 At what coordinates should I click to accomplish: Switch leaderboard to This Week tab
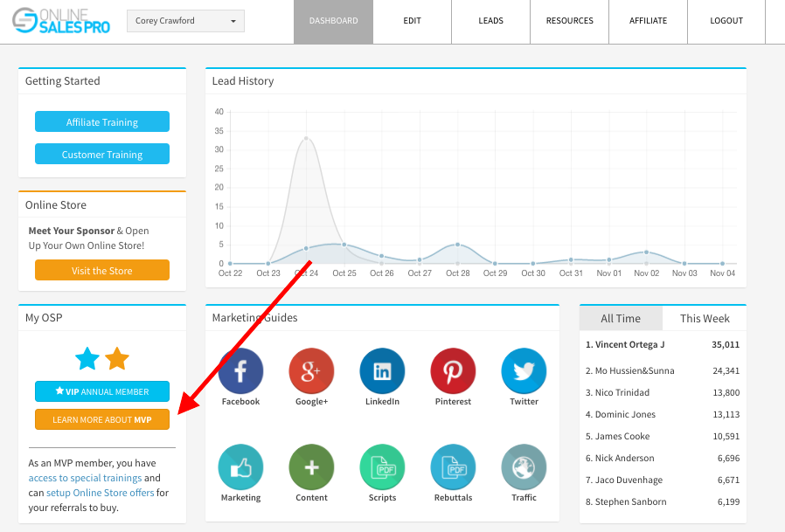click(x=705, y=318)
